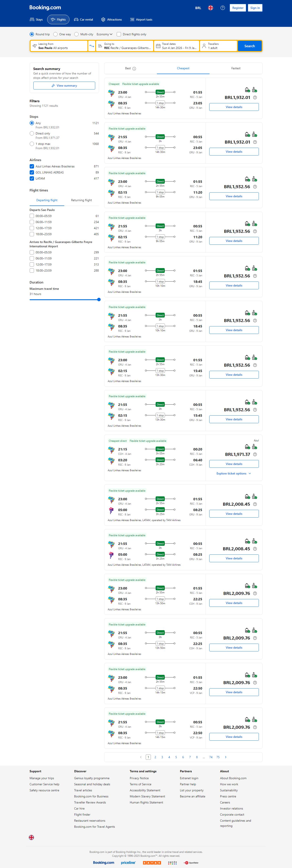Click the maximum travel time slider handle
The height and width of the screenshot is (868, 292).
(x=99, y=300)
